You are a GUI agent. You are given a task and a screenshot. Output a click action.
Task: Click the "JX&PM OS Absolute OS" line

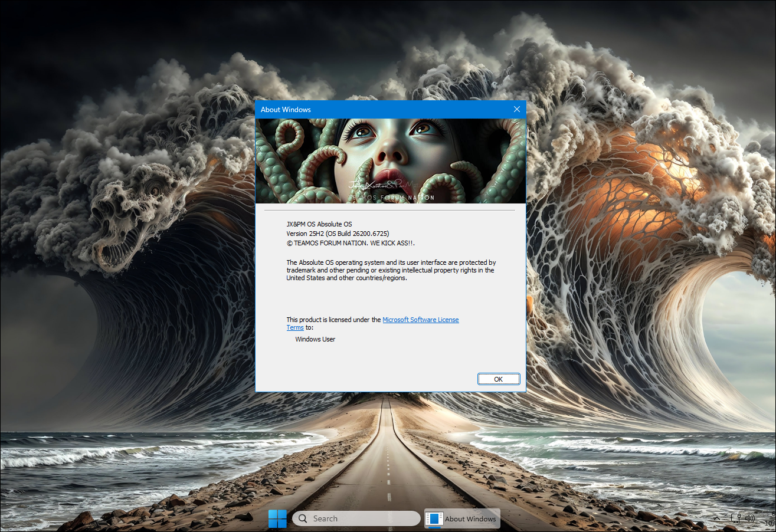[x=319, y=224]
